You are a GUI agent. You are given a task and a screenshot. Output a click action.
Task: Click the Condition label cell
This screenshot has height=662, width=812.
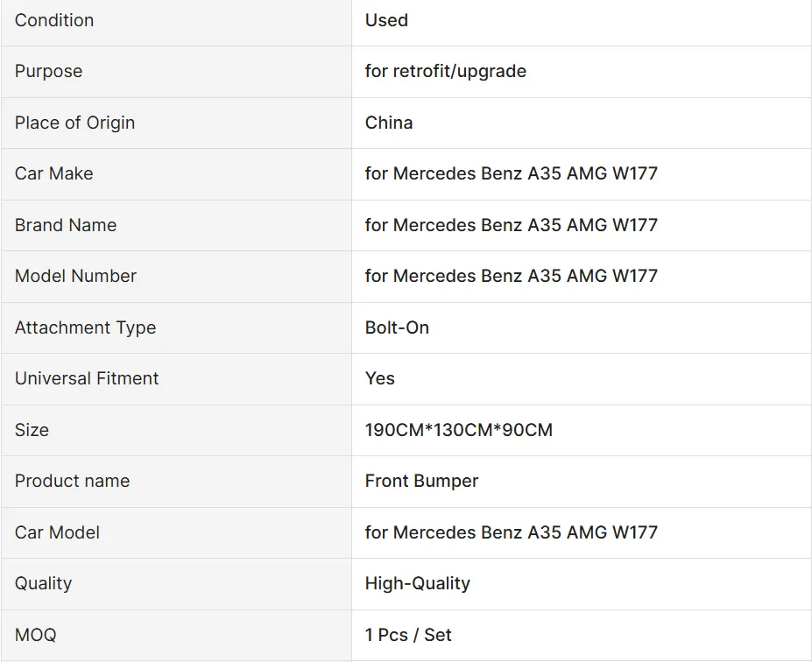tap(54, 20)
